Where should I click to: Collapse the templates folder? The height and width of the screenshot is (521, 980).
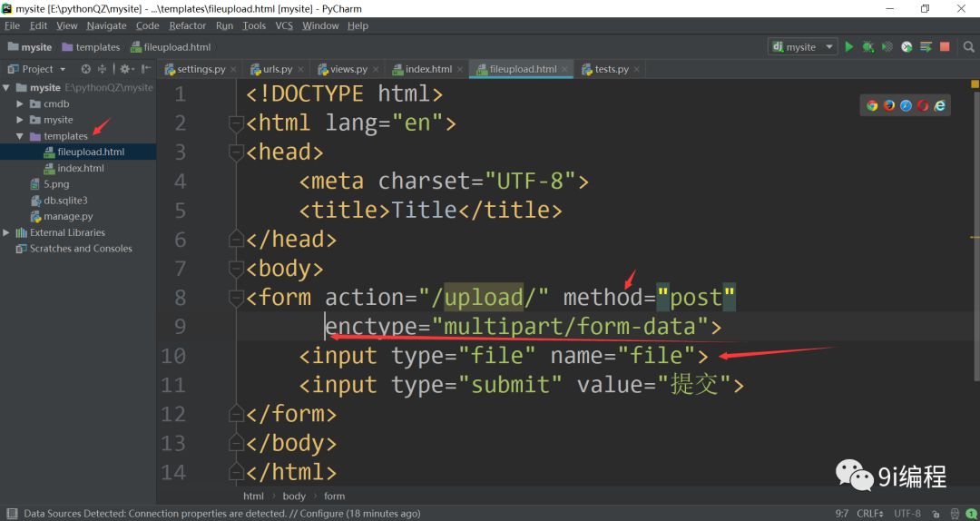coord(19,136)
